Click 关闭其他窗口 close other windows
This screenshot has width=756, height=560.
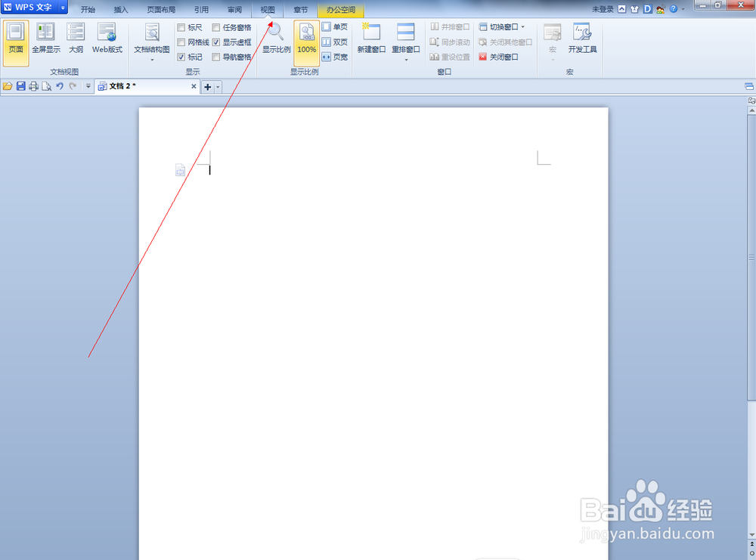[x=505, y=42]
